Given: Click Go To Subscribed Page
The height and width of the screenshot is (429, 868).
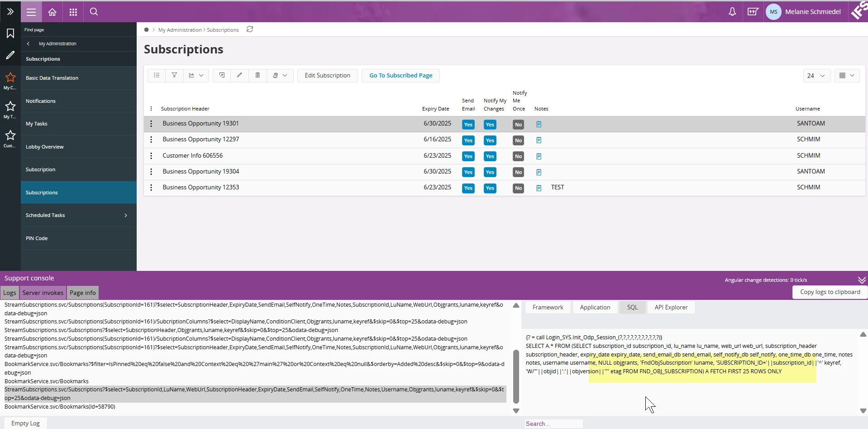Looking at the screenshot, I should click(x=401, y=75).
